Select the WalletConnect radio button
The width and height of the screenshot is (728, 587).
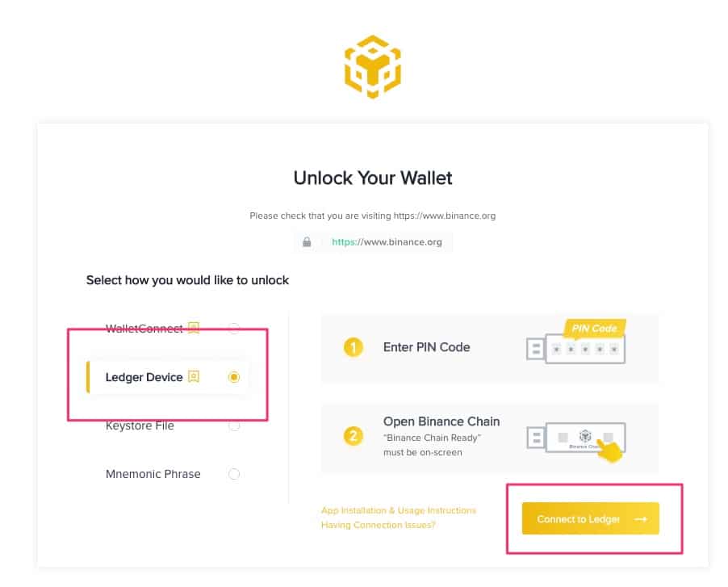(234, 329)
